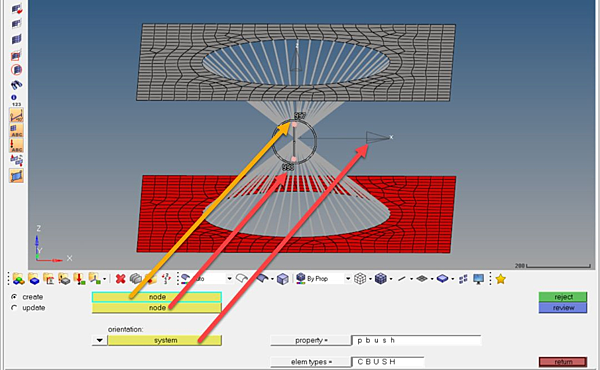Screen dimensions: 600x370
Task: Click the red X delete icon
Action: coord(121,279)
